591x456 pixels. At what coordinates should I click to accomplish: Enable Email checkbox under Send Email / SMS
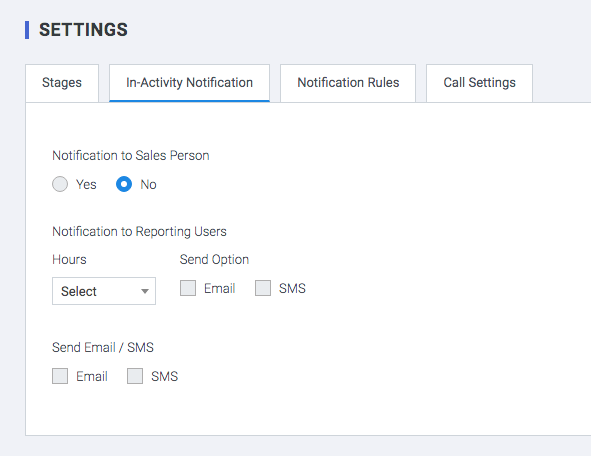60,376
